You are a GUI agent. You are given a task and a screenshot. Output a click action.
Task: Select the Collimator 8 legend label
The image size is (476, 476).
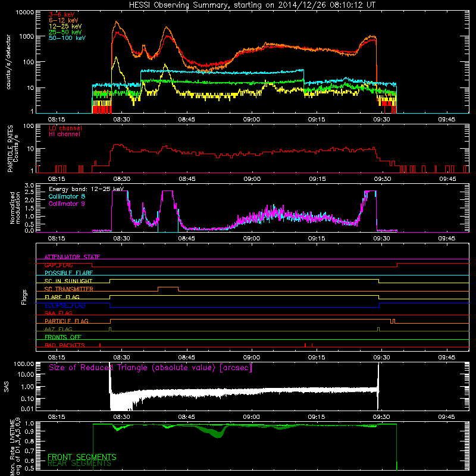[67, 196]
